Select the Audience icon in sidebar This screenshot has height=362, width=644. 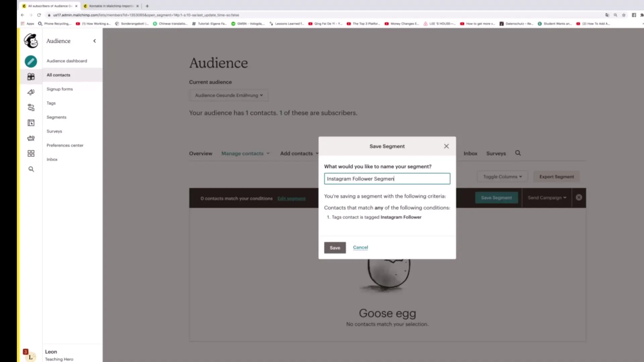click(x=31, y=77)
